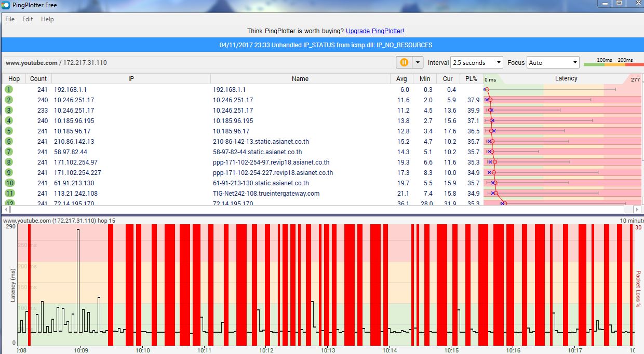Click the PL% column header

click(x=471, y=79)
